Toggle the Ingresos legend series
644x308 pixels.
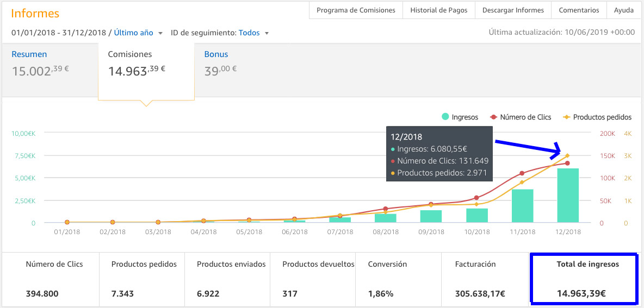pos(460,117)
